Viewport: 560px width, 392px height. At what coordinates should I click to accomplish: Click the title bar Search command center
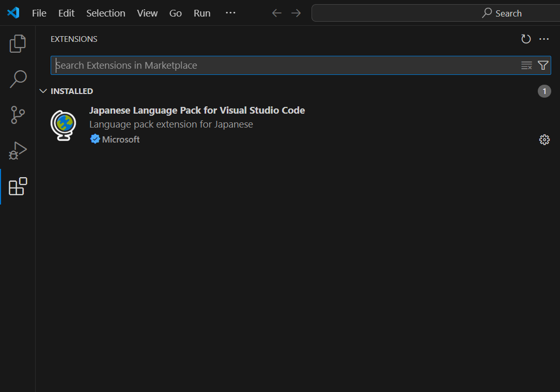(435, 13)
